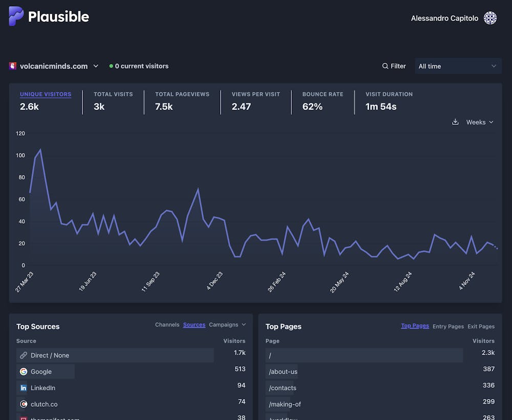Open the All time date range dropdown
This screenshot has height=420, width=512.
(x=457, y=66)
